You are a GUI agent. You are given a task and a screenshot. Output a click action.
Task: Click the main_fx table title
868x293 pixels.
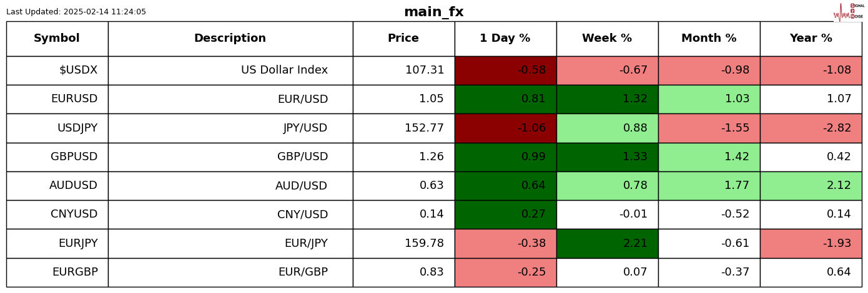coord(433,12)
